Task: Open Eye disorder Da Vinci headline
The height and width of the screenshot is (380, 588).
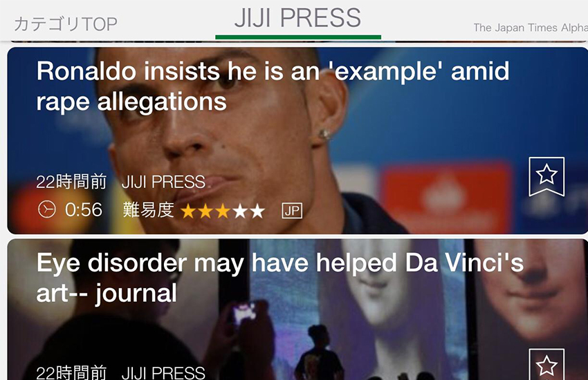Action: 280,278
